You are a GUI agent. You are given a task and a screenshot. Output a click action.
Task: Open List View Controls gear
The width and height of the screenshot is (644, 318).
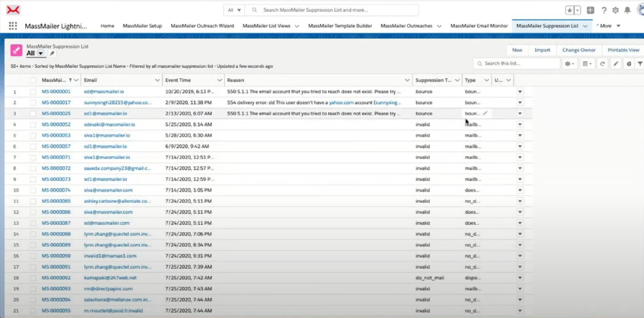pos(569,64)
